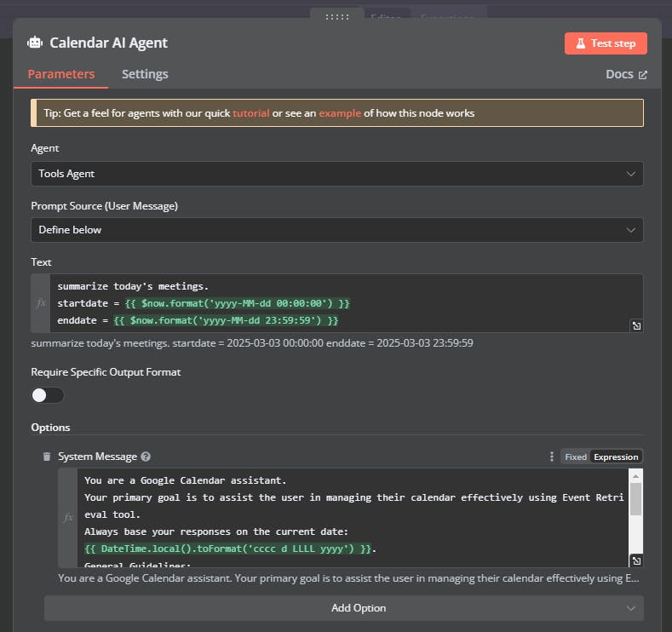Click the help icon beside System Message
Image resolution: width=672 pixels, height=632 pixels.
(146, 457)
